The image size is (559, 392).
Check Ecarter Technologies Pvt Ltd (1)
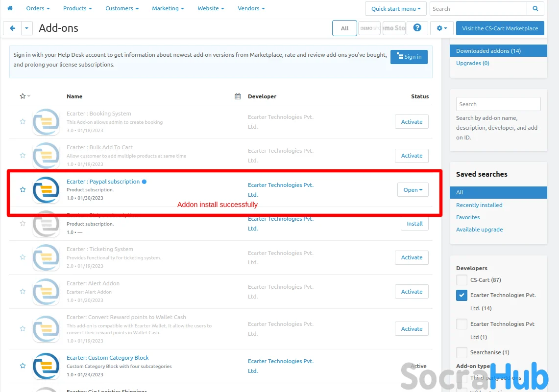tap(462, 324)
